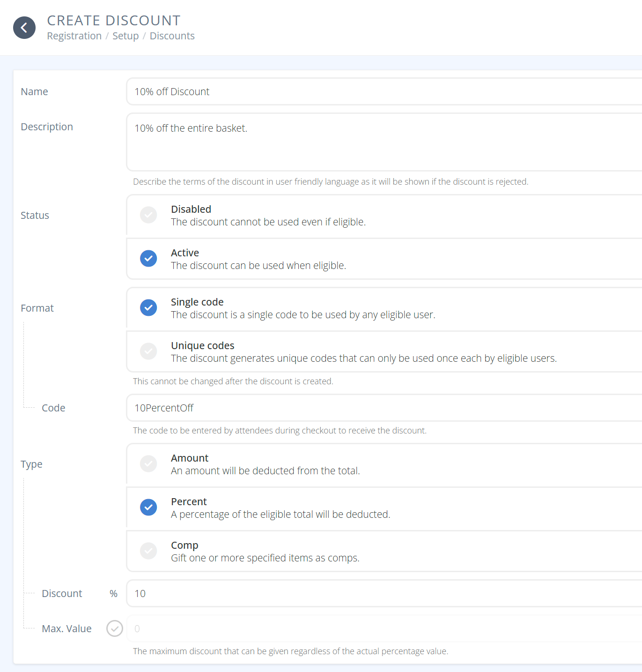642x672 pixels.
Task: Click the Max. Value input field
Action: click(x=384, y=629)
